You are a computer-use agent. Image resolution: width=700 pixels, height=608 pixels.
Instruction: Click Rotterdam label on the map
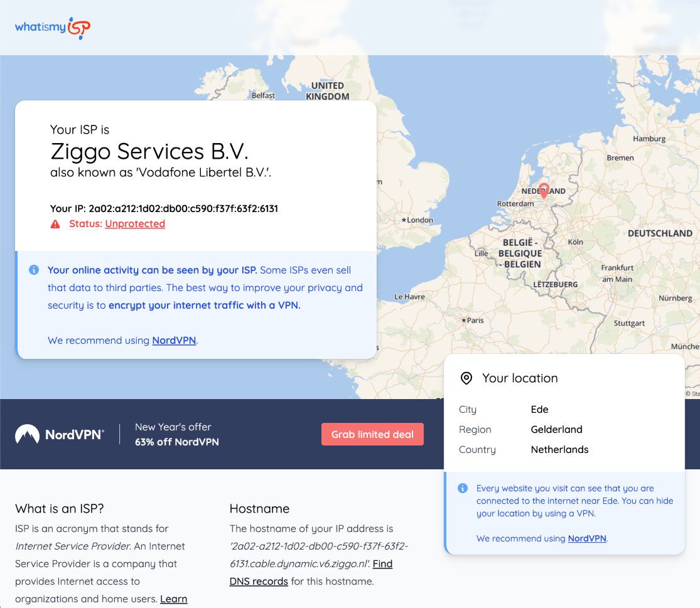pos(515,204)
